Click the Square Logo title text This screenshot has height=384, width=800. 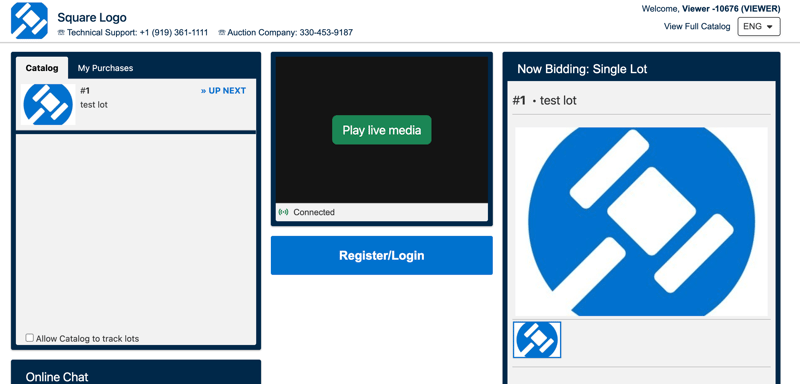pyautogui.click(x=92, y=18)
